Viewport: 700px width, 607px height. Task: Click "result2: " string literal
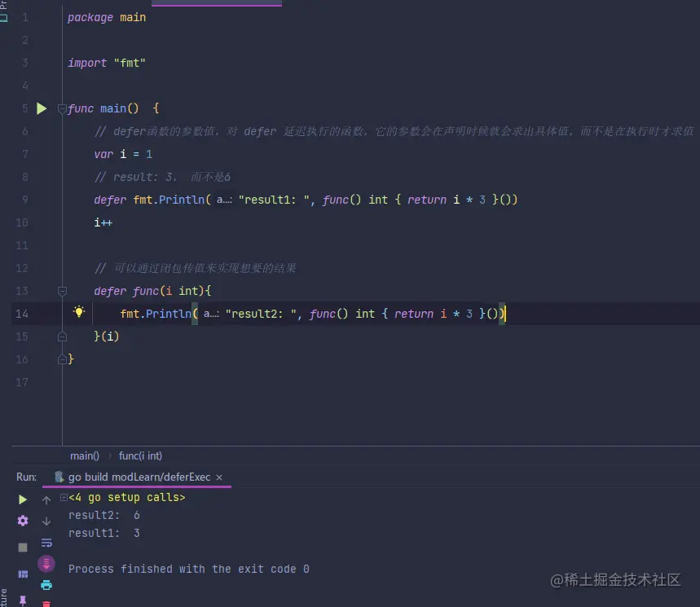pyautogui.click(x=261, y=314)
